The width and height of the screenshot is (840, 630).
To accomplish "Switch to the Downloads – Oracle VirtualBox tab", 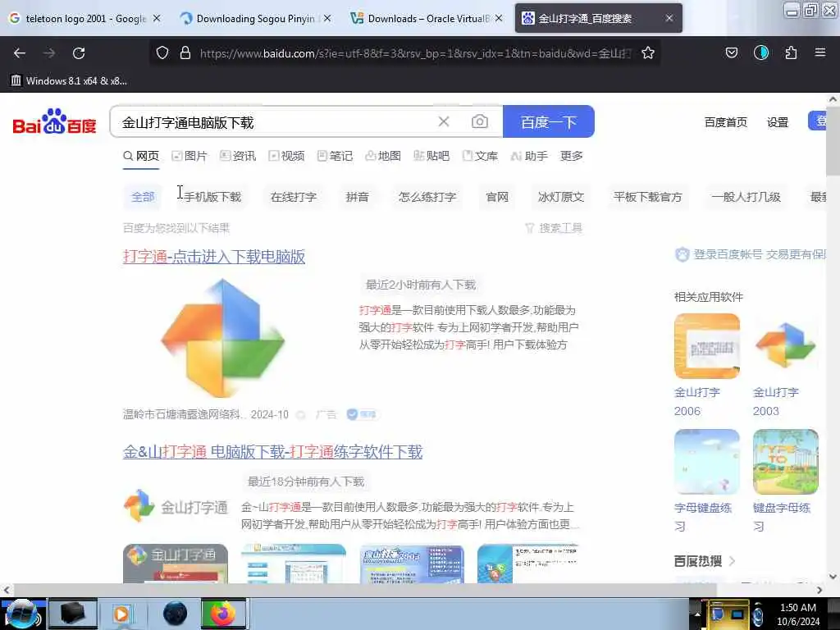I will (427, 18).
